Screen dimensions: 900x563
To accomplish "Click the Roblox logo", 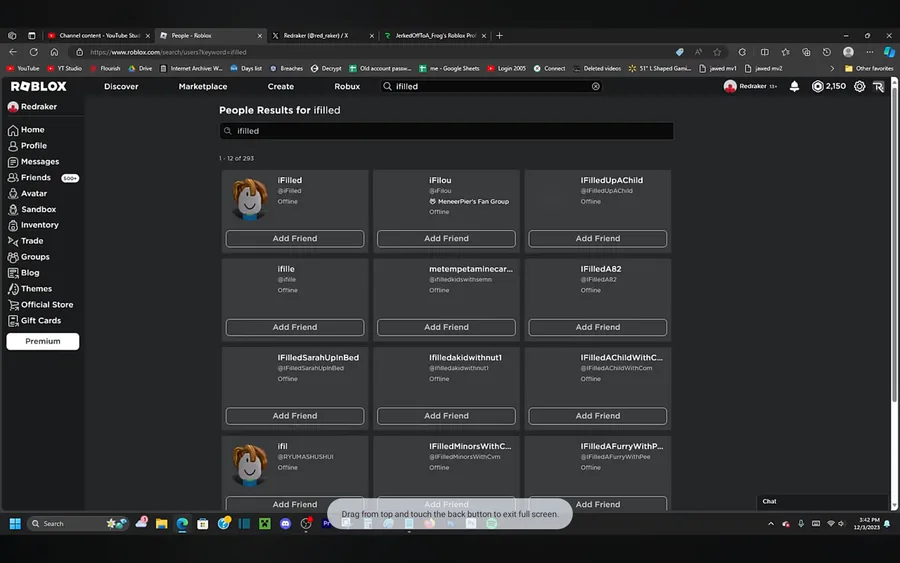I will pos(38,87).
